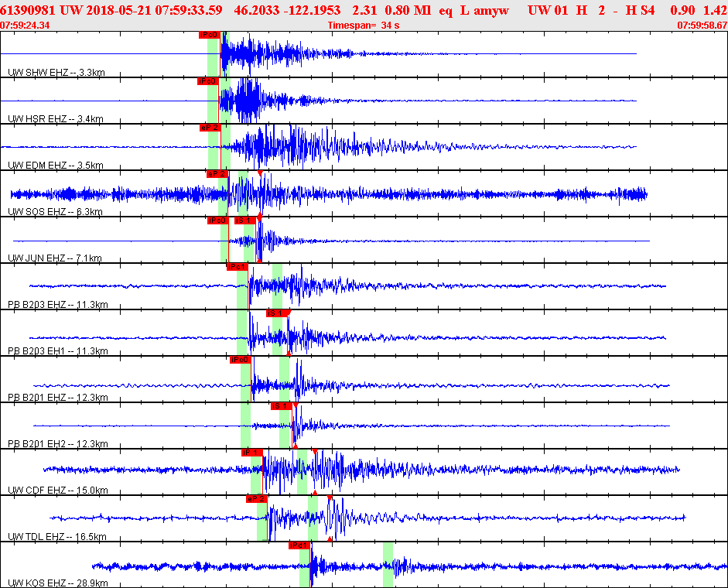Click the iPc0 pick flag on B201 EHZ trace
728x588 pixels.
tap(240, 360)
